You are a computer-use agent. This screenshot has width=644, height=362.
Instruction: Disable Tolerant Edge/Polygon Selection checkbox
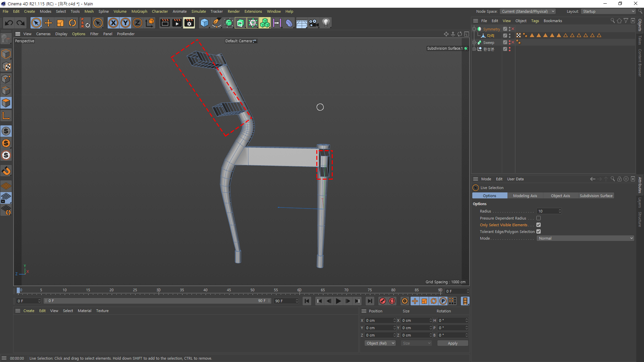click(x=538, y=232)
